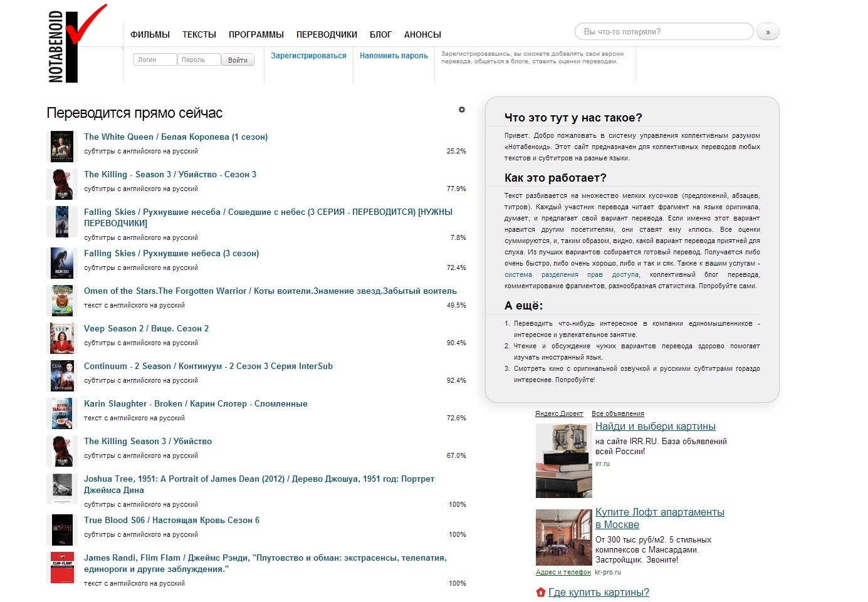Image resolution: width=868 pixels, height=602 pixels.
Task: Click the red house icon in ads
Action: [541, 593]
